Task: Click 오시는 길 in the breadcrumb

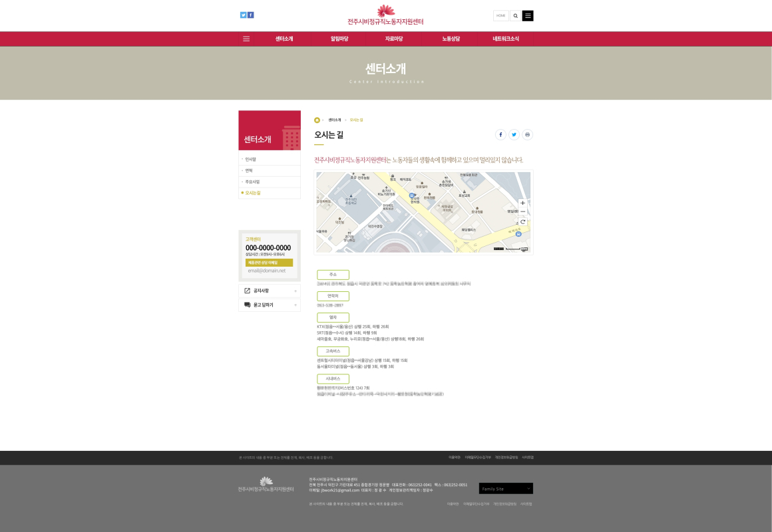Action: tap(356, 120)
